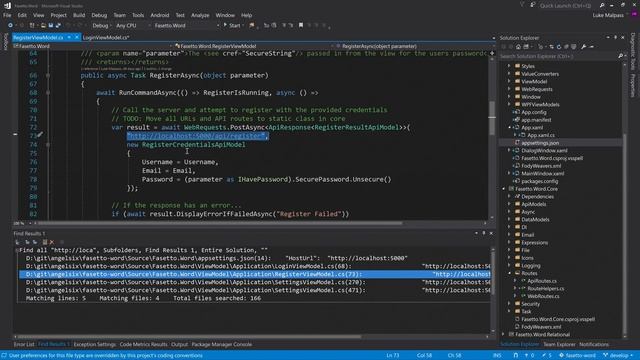Click the Clear All red X in Find Results

51,242
